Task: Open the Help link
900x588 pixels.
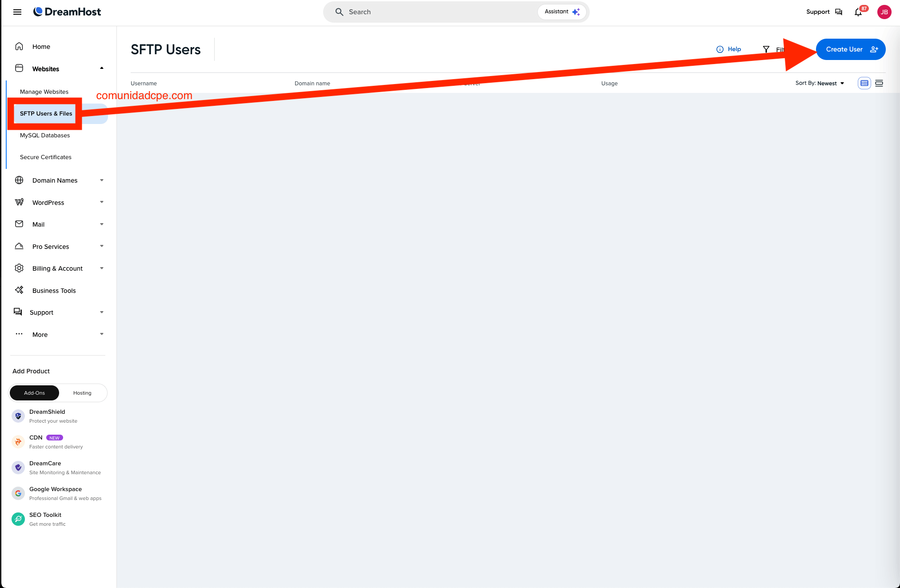Action: click(729, 49)
